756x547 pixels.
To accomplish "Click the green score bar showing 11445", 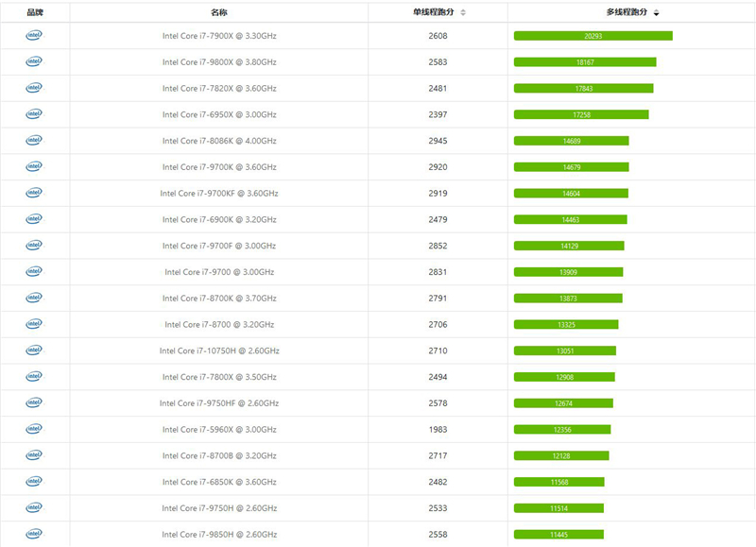I will tap(558, 535).
